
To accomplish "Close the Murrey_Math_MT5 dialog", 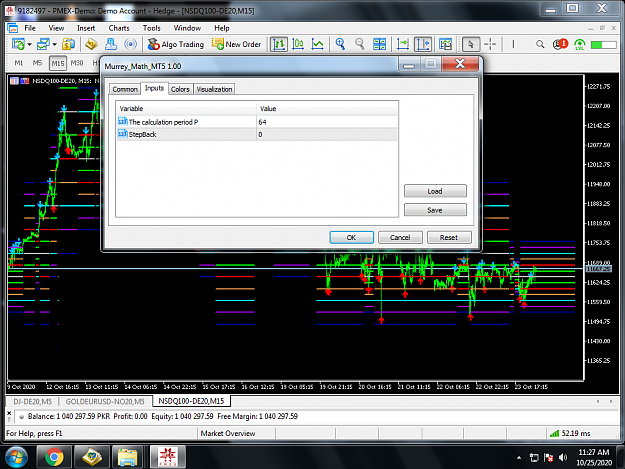I will click(x=460, y=64).
